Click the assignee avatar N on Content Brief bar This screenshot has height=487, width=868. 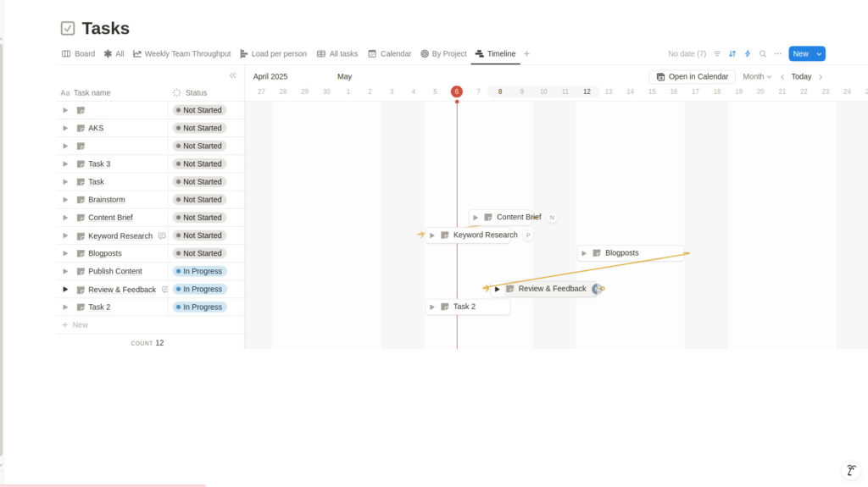pyautogui.click(x=552, y=218)
